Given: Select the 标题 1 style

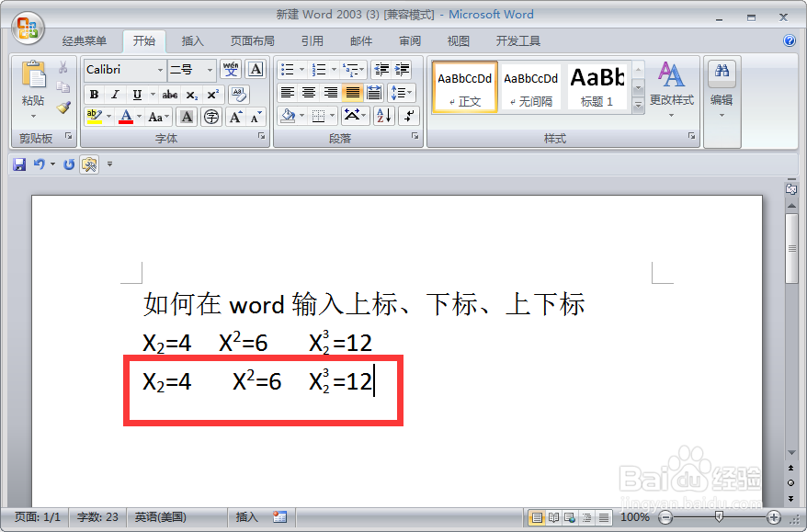Looking at the screenshot, I should point(597,85).
